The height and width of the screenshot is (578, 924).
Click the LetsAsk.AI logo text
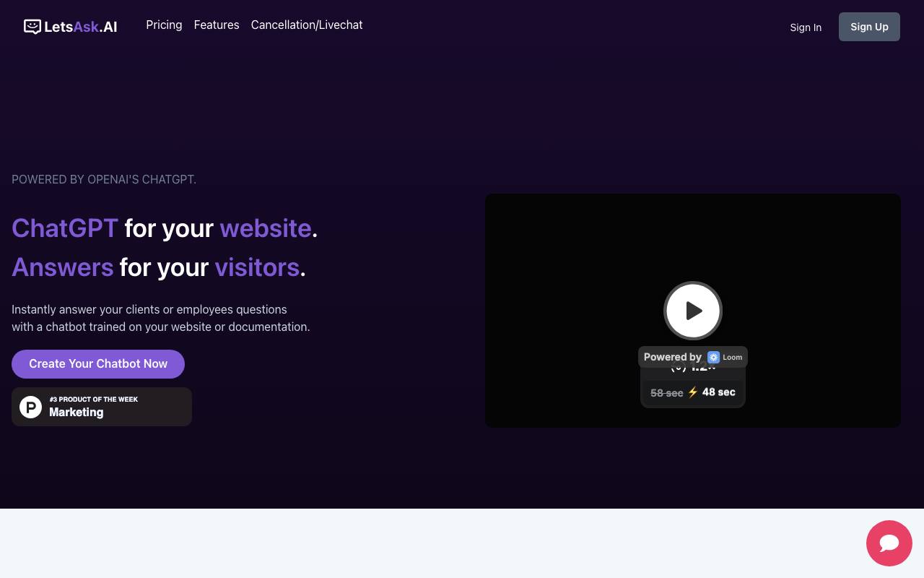tap(81, 27)
